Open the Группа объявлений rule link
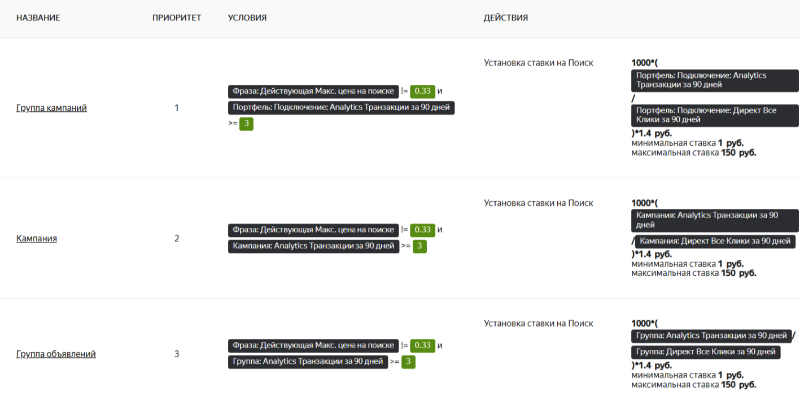The image size is (800, 395). [56, 354]
